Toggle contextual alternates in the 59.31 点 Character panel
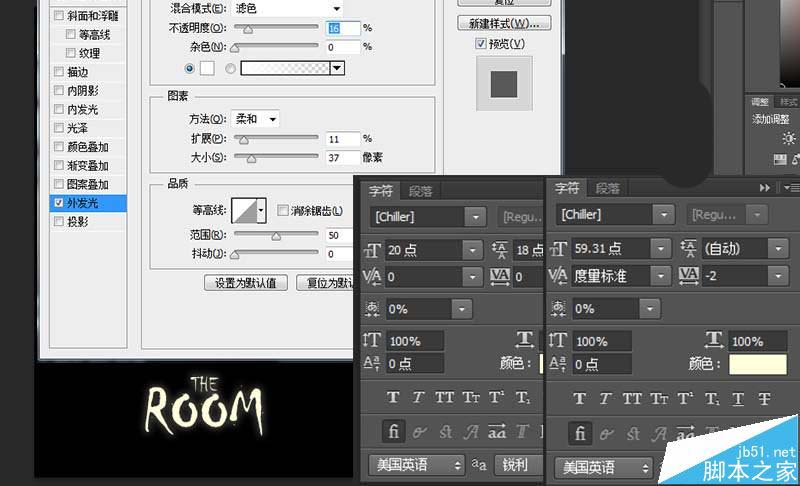The image size is (800, 486). [x=607, y=434]
